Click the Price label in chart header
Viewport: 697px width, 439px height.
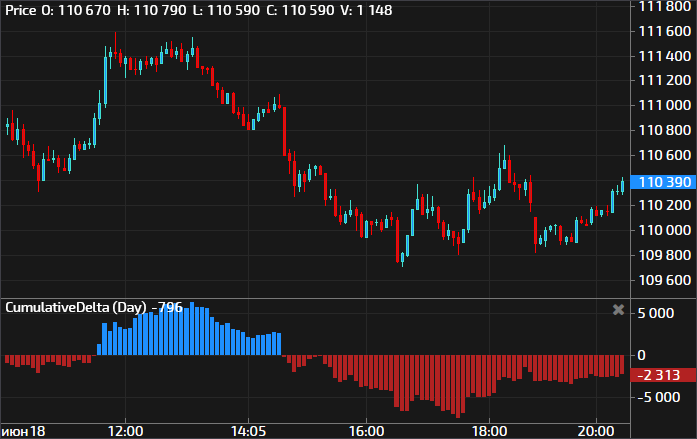pyautogui.click(x=22, y=10)
